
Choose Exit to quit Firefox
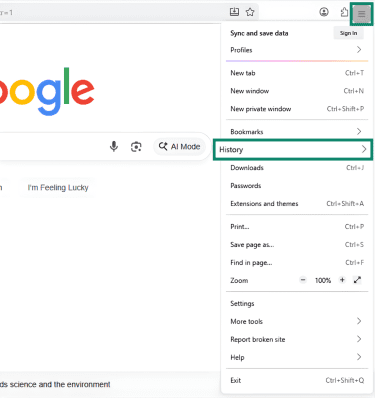[297, 380]
